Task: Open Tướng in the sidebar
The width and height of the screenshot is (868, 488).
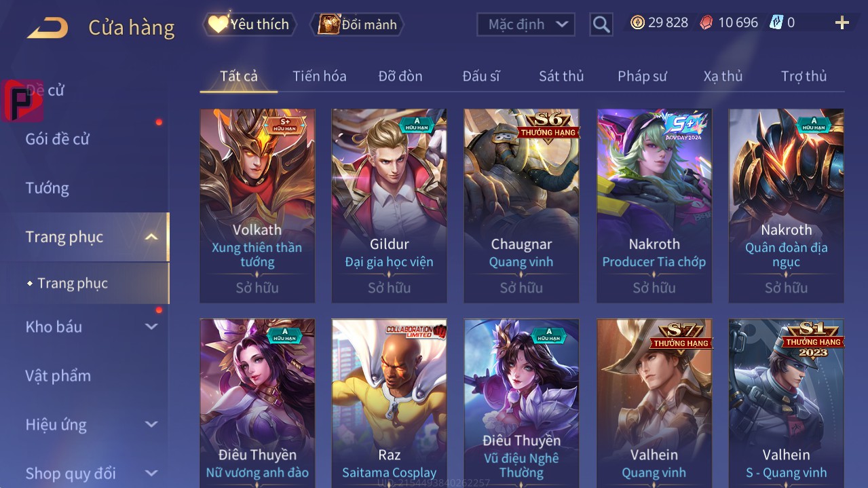Action: 48,188
